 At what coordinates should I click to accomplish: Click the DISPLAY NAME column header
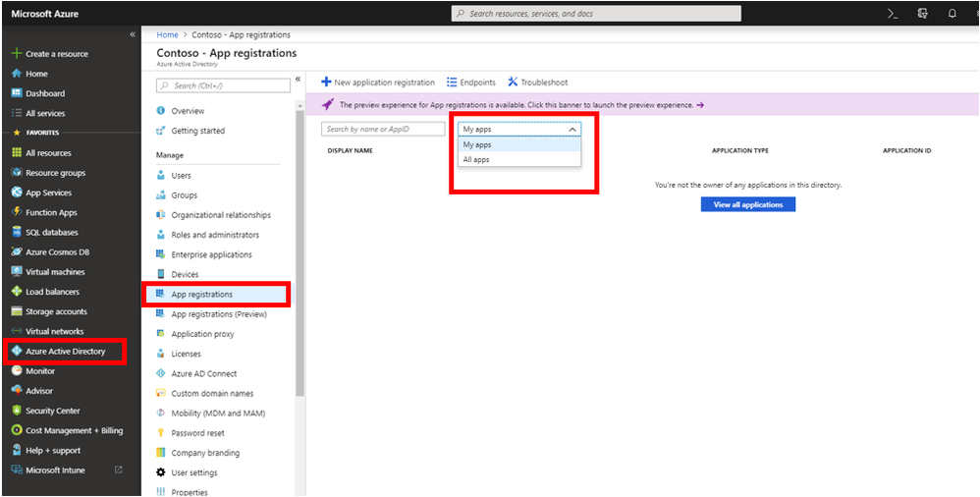(x=350, y=150)
